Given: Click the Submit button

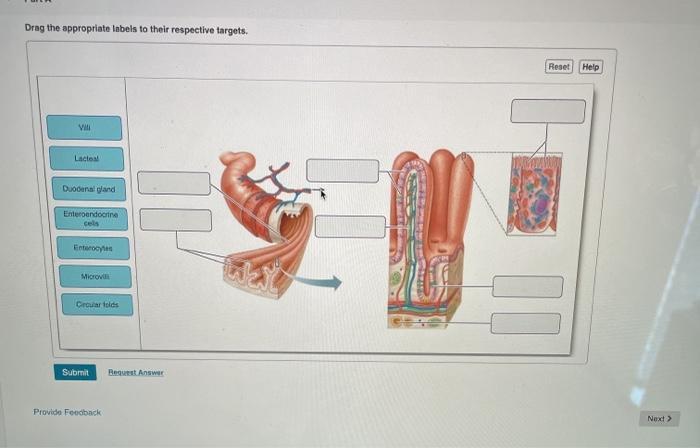Looking at the screenshot, I should tap(75, 372).
